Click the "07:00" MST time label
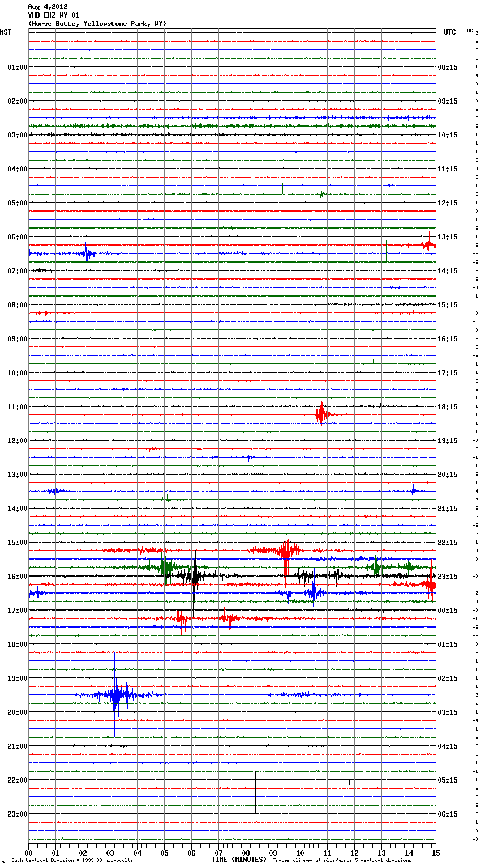The width and height of the screenshot is (481, 868). point(18,271)
